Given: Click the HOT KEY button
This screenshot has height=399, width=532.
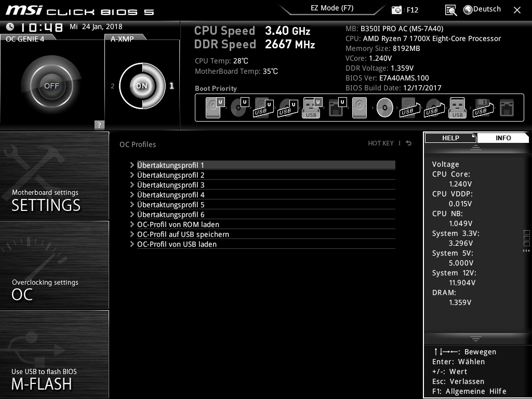Looking at the screenshot, I should pyautogui.click(x=381, y=143).
